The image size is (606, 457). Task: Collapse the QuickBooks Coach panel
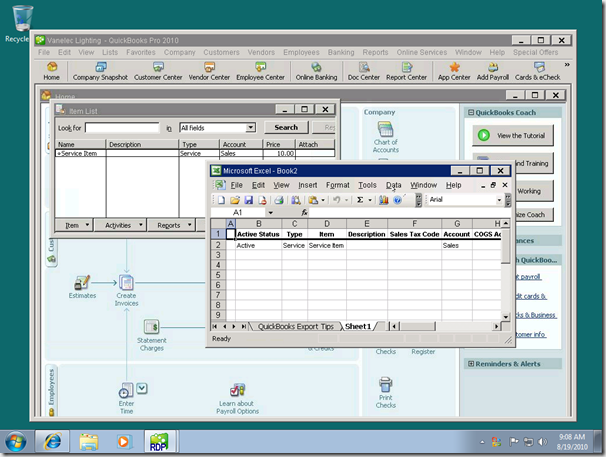pos(471,113)
